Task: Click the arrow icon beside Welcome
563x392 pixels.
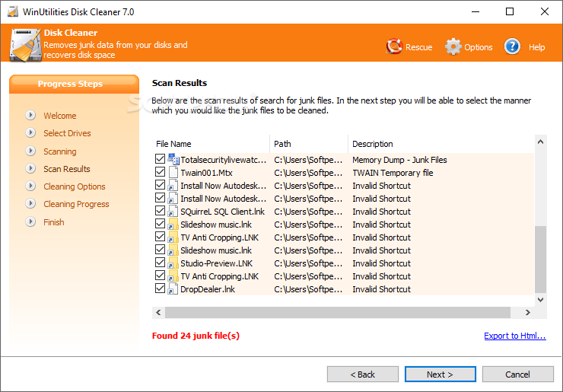Action: pos(30,115)
